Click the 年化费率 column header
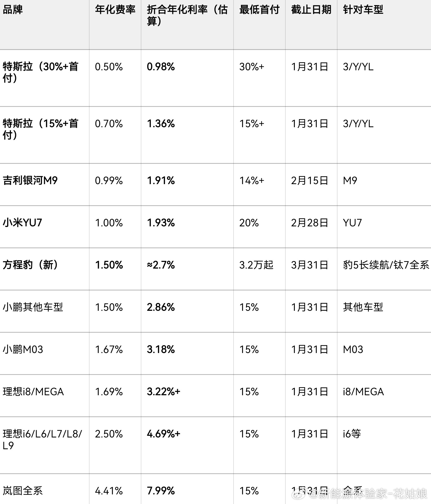This screenshot has width=431, height=504. 115,10
